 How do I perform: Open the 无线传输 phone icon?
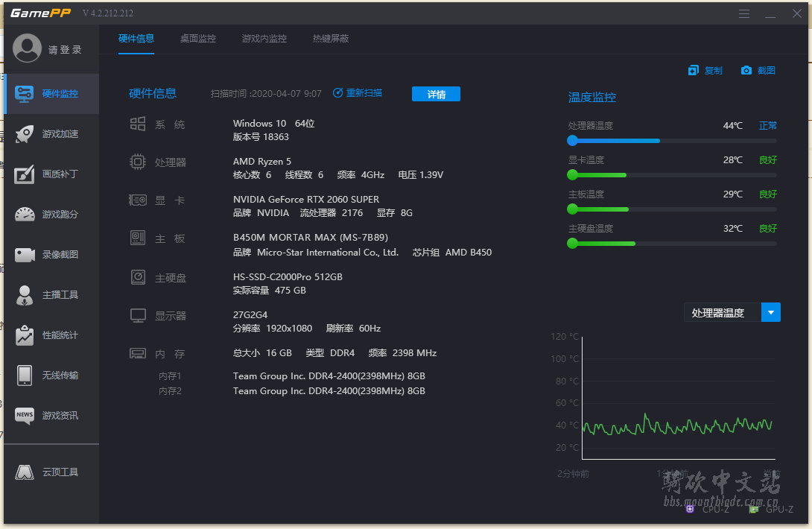click(x=25, y=375)
